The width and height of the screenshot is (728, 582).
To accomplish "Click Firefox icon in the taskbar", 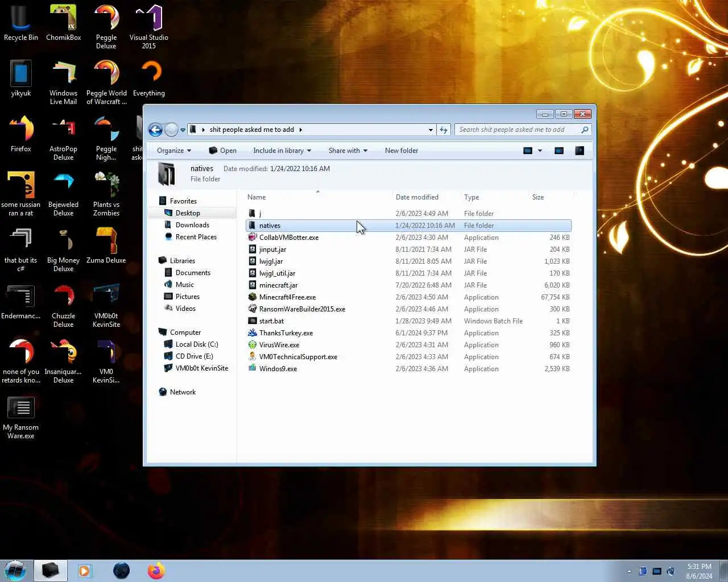I will click(156, 571).
